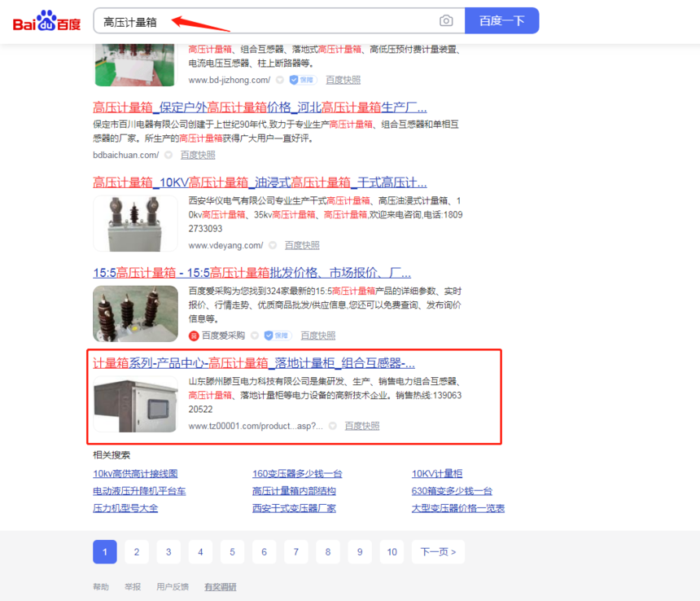The image size is (700, 601).
Task: Go to results page 10
Action: (x=392, y=552)
